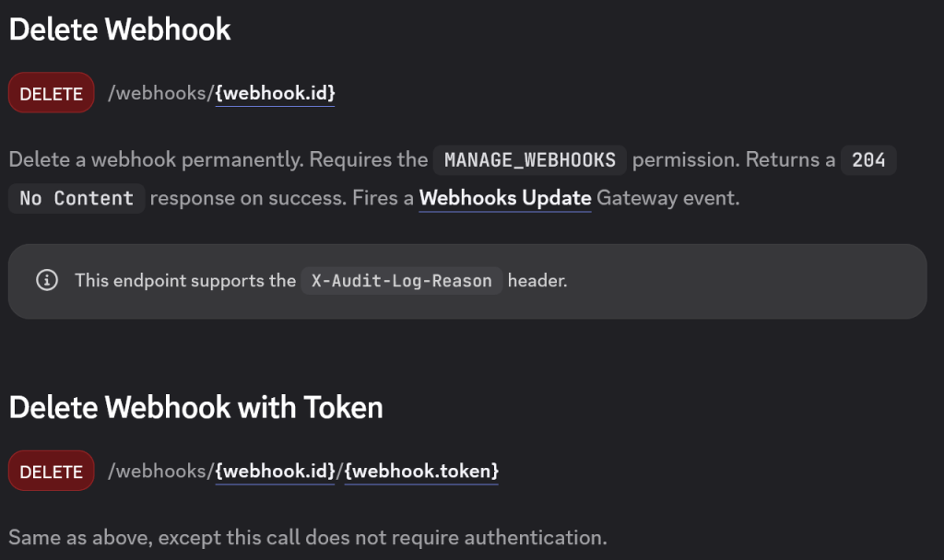This screenshot has height=560, width=944.
Task: Click the "Delete a webhook permanently" sentence
Action: [x=153, y=160]
